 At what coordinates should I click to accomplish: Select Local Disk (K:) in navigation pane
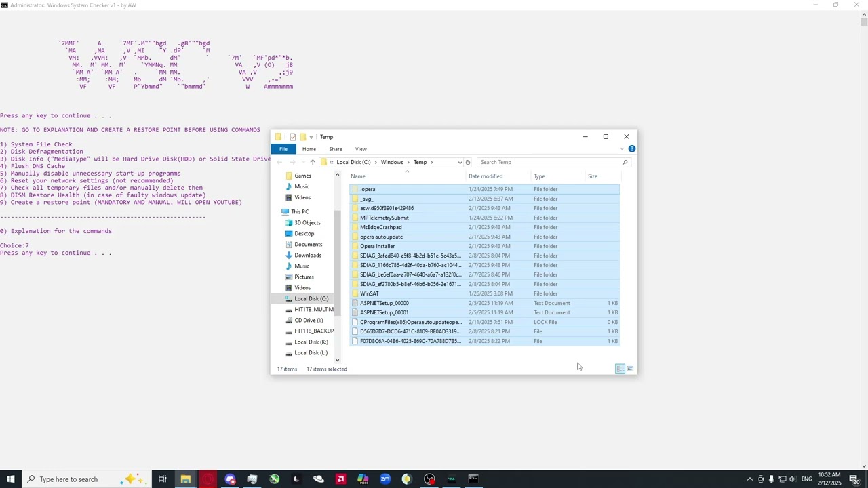(311, 342)
